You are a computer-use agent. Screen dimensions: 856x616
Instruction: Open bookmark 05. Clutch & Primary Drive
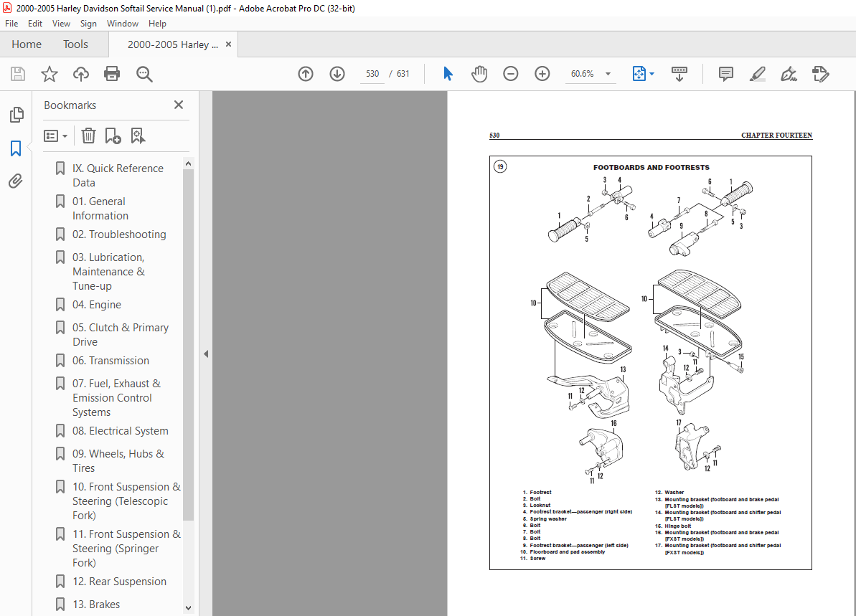(x=120, y=334)
